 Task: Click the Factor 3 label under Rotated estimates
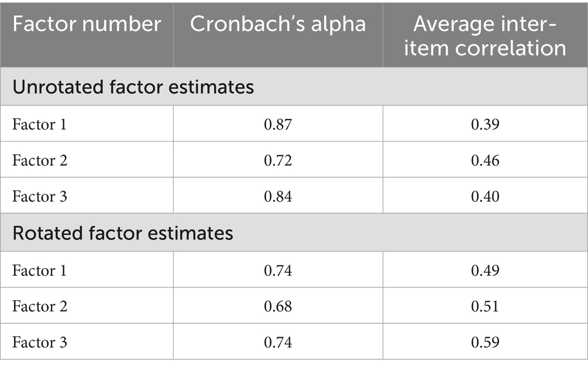tap(39, 342)
